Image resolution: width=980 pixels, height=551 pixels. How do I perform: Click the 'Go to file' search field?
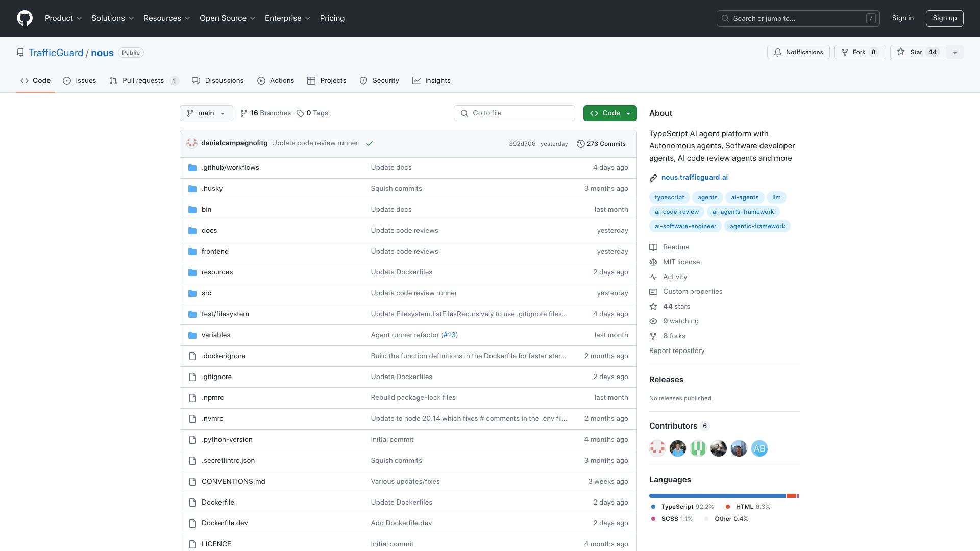coord(514,113)
